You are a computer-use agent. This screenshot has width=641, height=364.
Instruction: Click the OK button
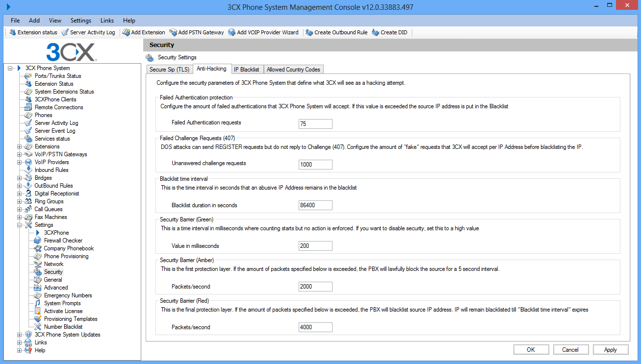click(x=531, y=350)
